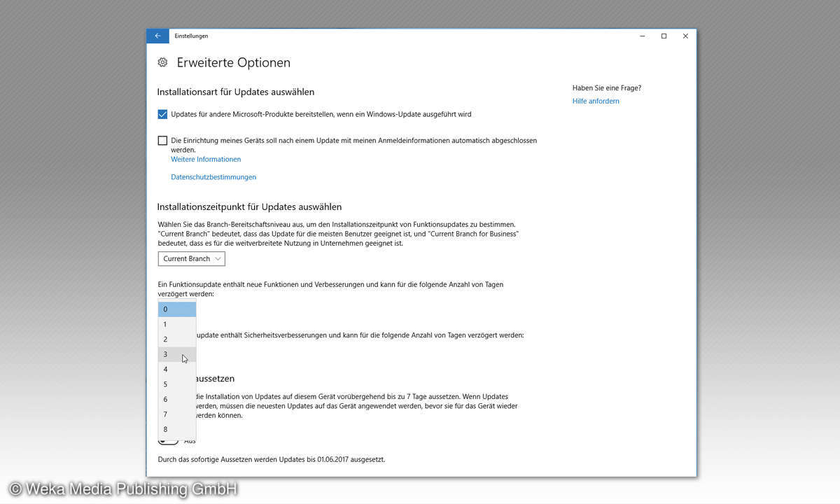Uncheck updates for other Microsoft products

[162, 114]
